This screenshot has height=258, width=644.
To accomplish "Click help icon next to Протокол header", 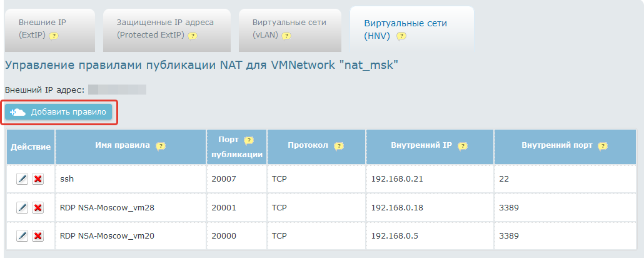I will coord(339,146).
